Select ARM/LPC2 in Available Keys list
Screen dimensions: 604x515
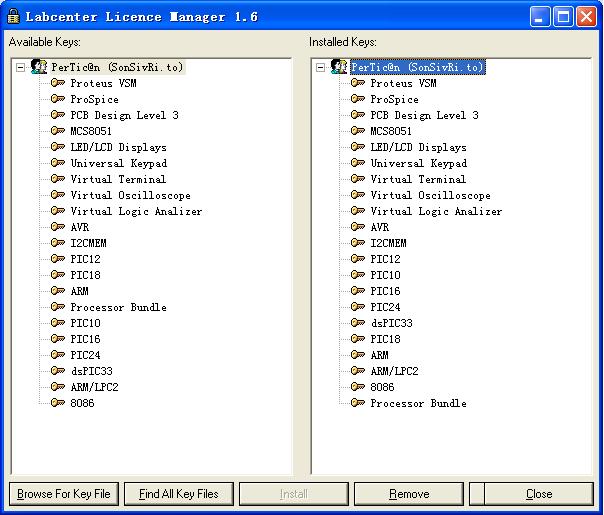tap(94, 387)
